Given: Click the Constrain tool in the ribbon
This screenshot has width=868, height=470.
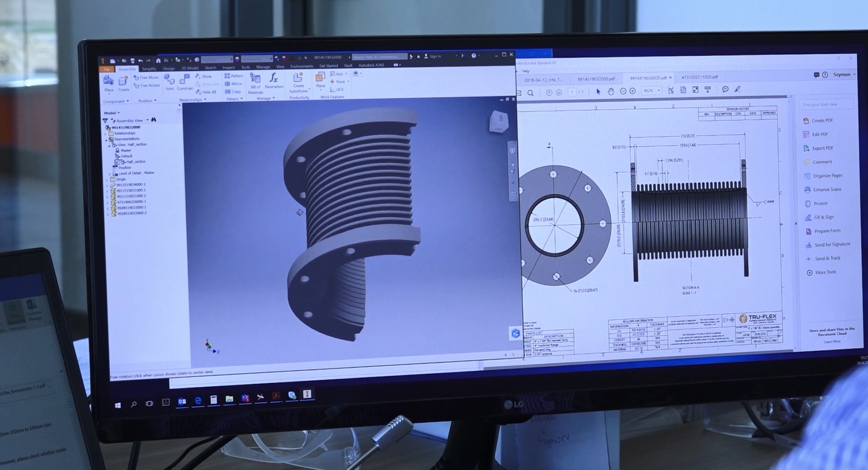Looking at the screenshot, I should pos(185,82).
